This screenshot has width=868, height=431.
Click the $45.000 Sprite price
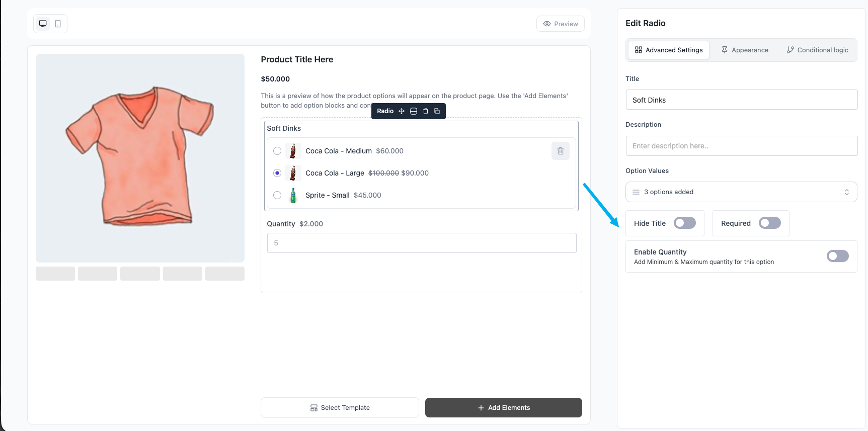(x=367, y=195)
